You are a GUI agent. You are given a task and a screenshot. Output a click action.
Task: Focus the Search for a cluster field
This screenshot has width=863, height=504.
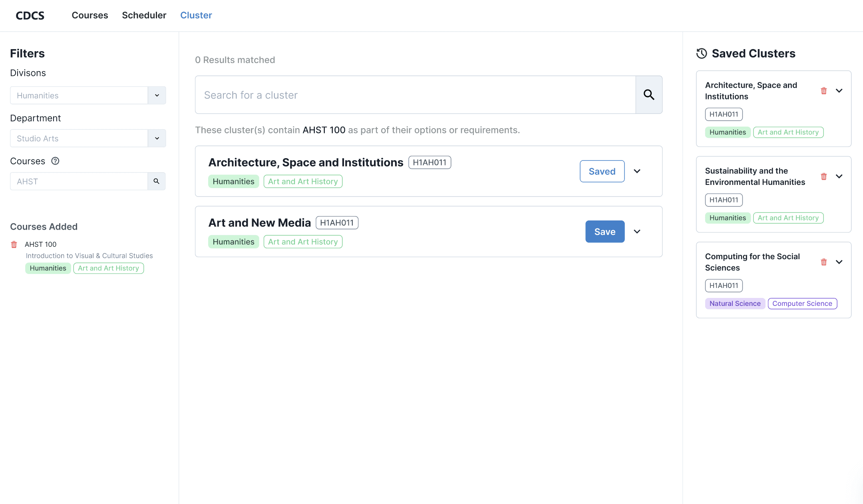[x=416, y=95]
